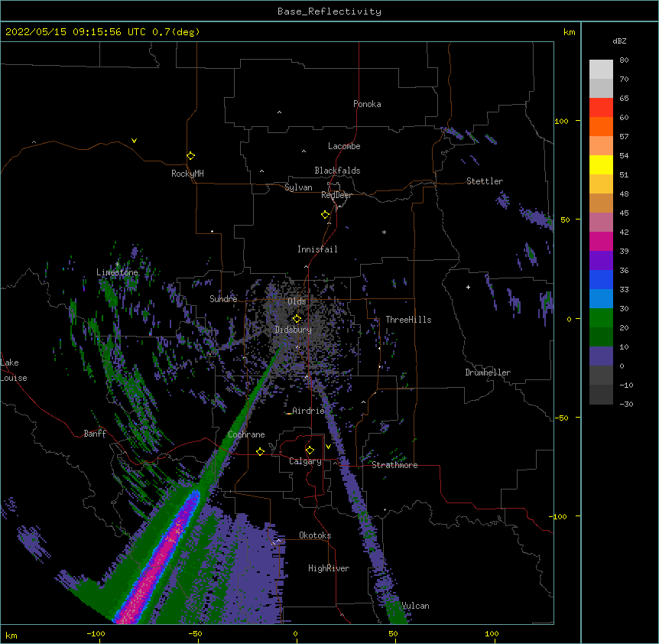Click the white cross marker north of Drumheller
The width and height of the screenshot is (659, 644).
[468, 287]
